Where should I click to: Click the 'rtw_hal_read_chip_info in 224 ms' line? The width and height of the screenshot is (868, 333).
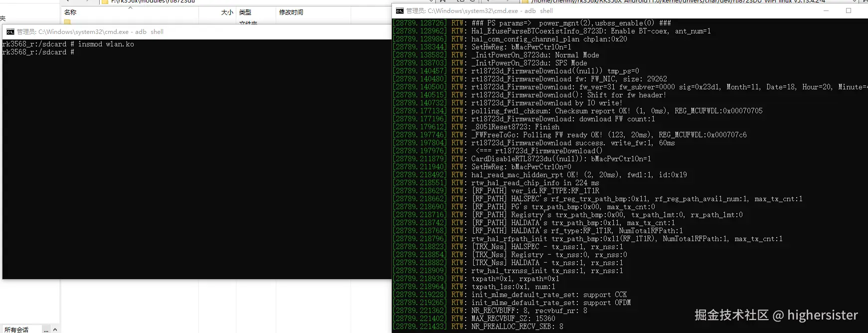(x=496, y=183)
